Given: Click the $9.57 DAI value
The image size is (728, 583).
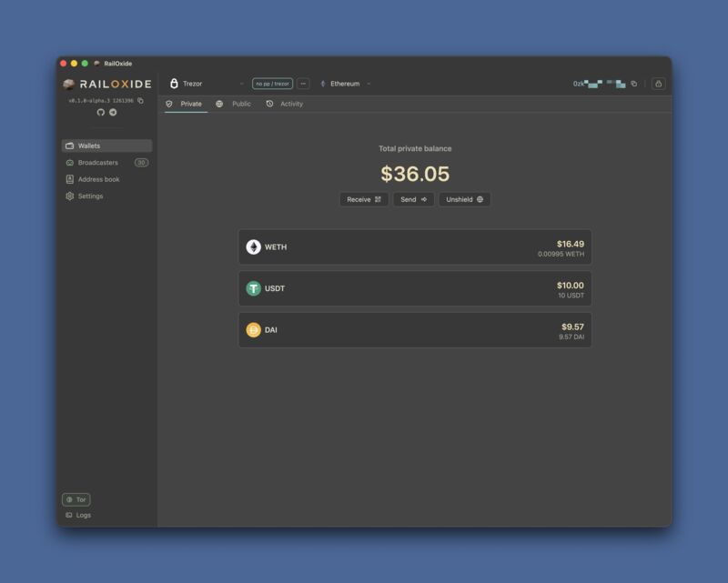Looking at the screenshot, I should 573,327.
